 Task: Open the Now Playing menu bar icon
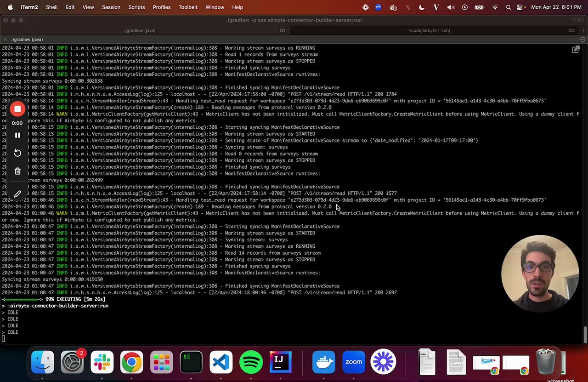click(465, 7)
